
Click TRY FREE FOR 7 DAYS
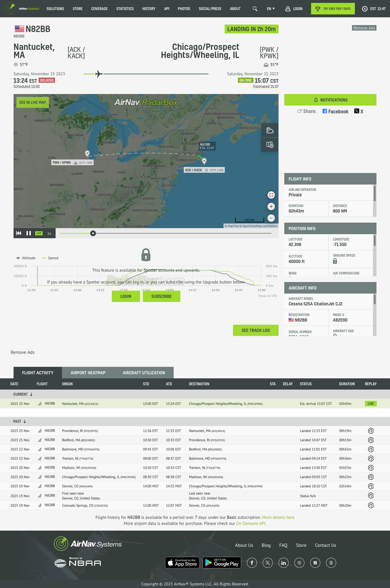click(x=333, y=9)
